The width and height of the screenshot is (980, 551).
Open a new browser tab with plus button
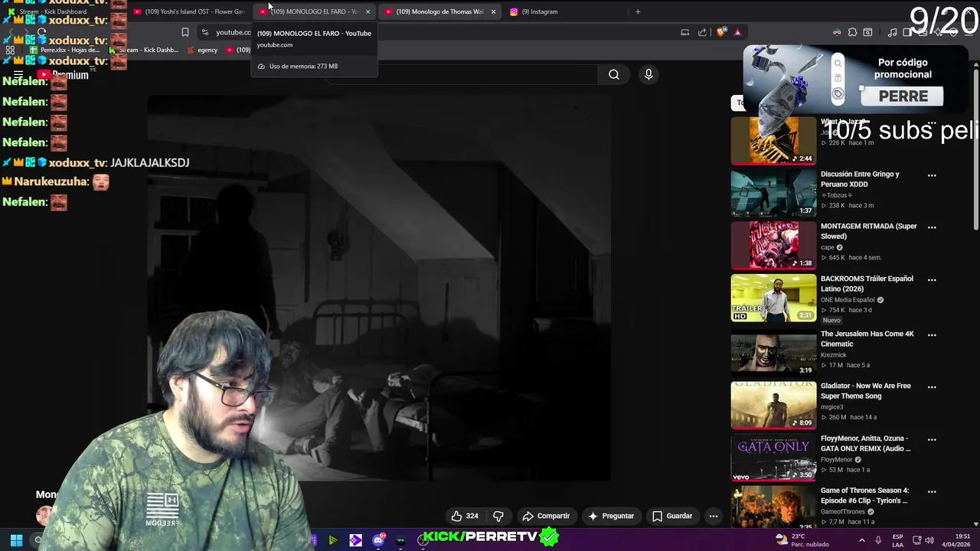638,11
